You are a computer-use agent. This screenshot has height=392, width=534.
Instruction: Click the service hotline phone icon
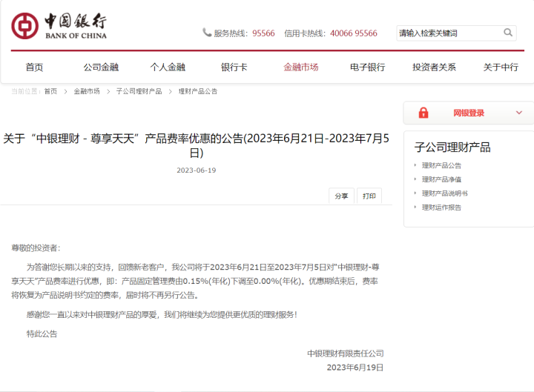207,33
